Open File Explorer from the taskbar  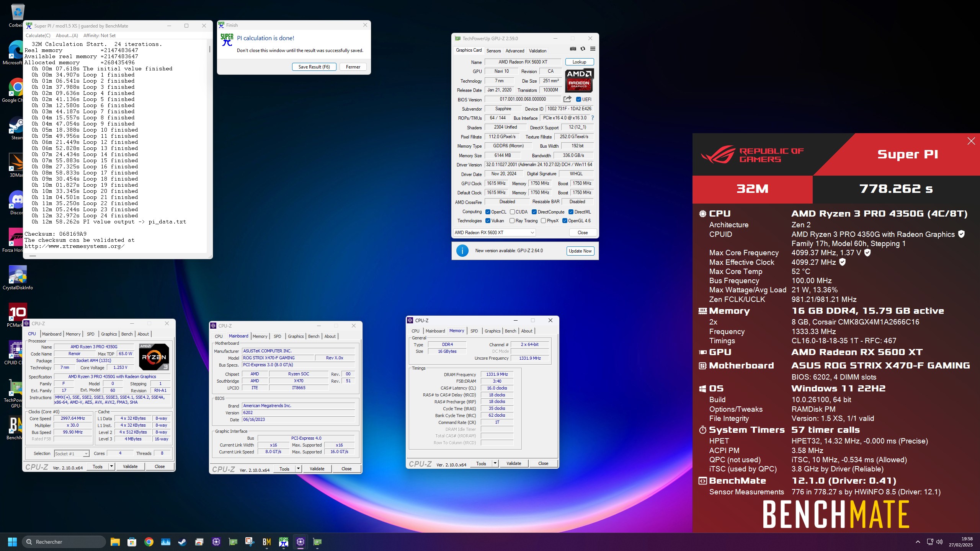tap(115, 542)
